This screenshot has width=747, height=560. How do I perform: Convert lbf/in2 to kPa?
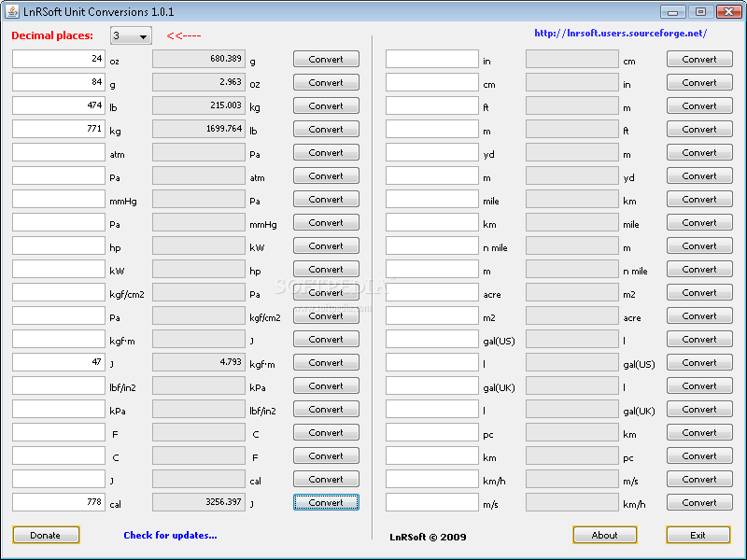click(326, 385)
